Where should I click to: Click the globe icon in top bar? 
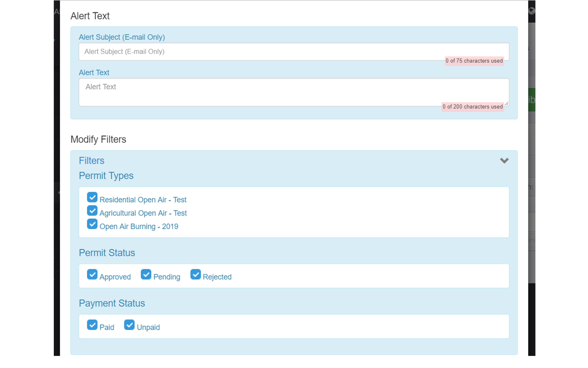click(x=532, y=11)
